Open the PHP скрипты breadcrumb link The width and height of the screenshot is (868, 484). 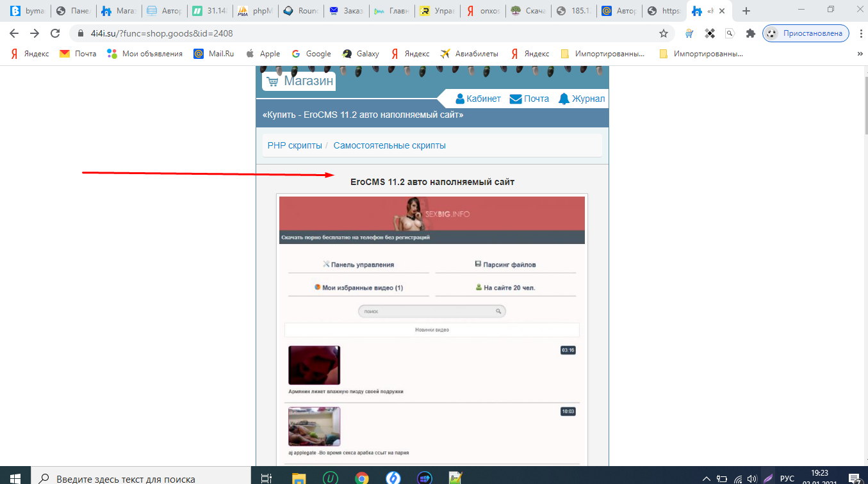click(295, 145)
